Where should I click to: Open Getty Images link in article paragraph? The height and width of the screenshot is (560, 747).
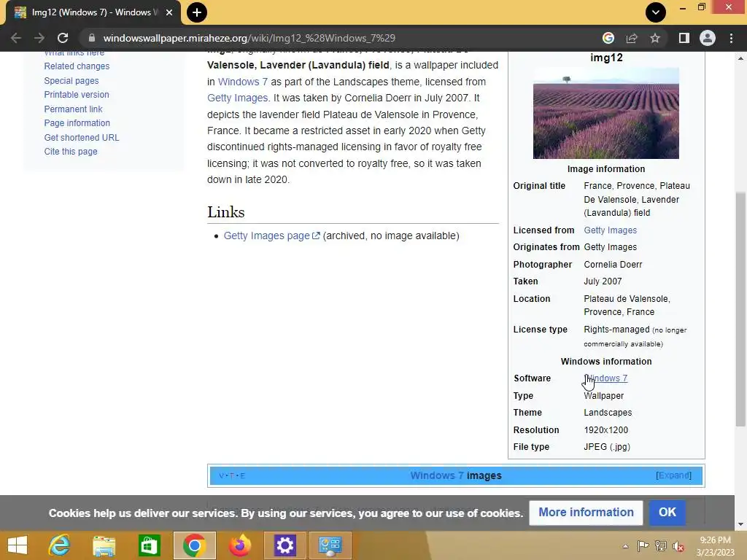point(237,98)
